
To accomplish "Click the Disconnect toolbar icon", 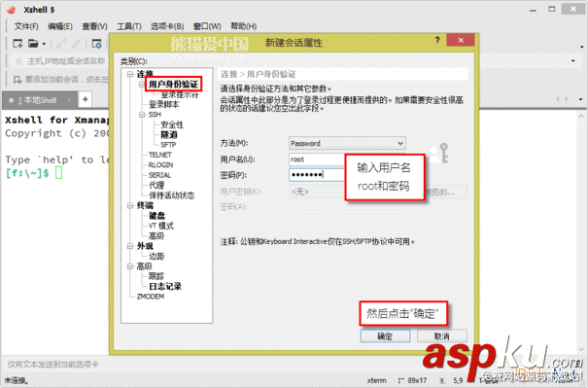I will tap(76, 44).
